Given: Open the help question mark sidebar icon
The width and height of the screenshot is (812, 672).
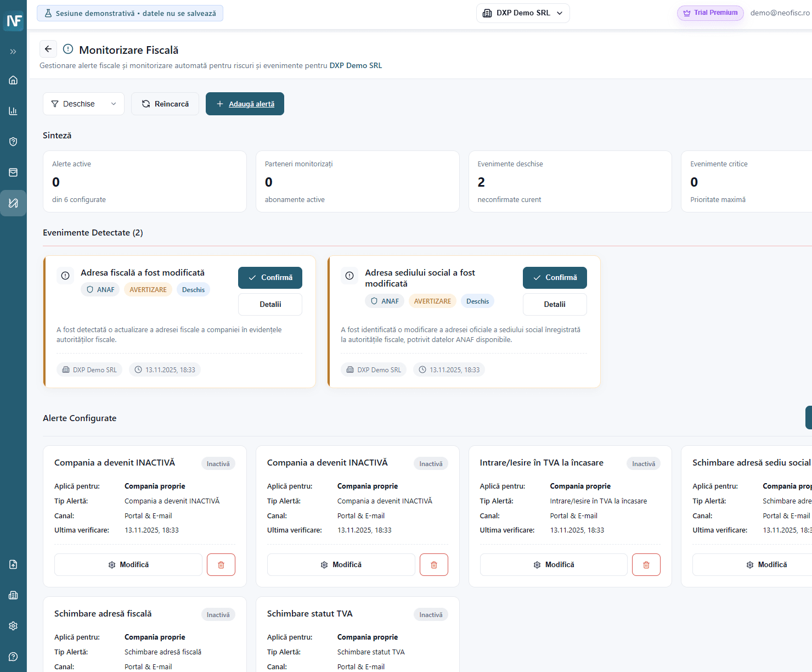Looking at the screenshot, I should pos(13,657).
